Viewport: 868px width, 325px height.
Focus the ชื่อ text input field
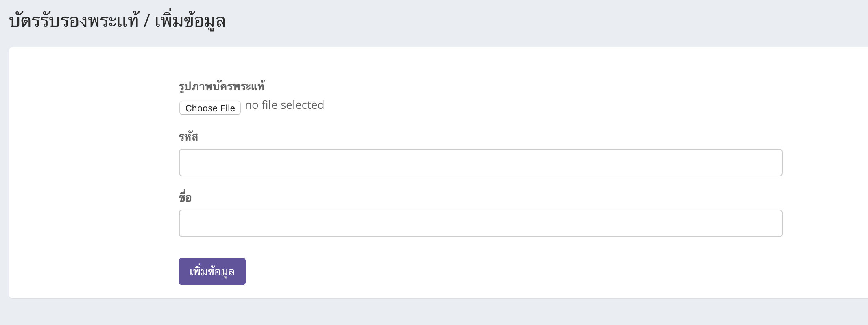(480, 223)
